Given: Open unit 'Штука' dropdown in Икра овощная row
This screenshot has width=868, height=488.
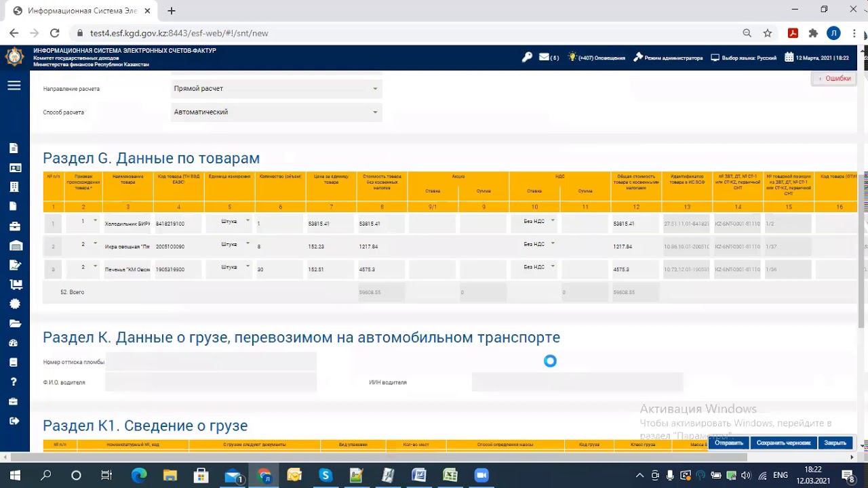Looking at the screenshot, I should coord(230,244).
